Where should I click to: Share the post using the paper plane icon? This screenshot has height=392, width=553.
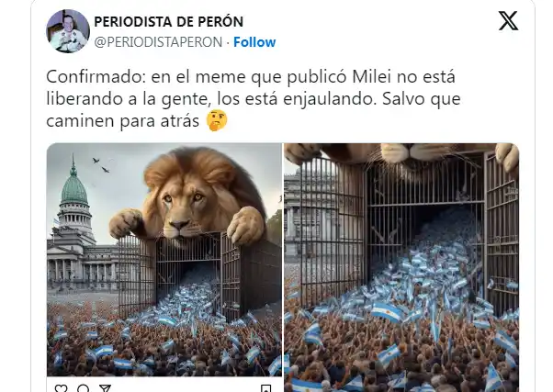(105, 388)
